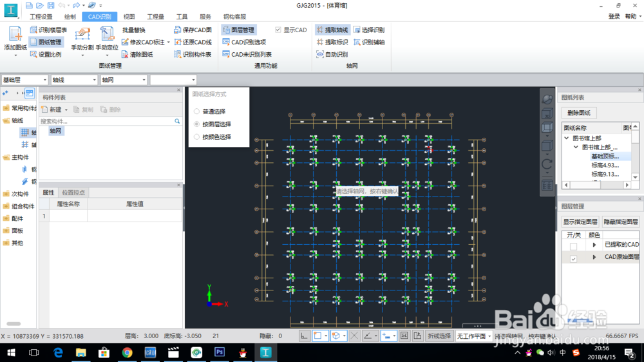Image resolution: width=644 pixels, height=362 pixels.
Task: Toggle the 显示CAD checkbox
Action: (278, 30)
